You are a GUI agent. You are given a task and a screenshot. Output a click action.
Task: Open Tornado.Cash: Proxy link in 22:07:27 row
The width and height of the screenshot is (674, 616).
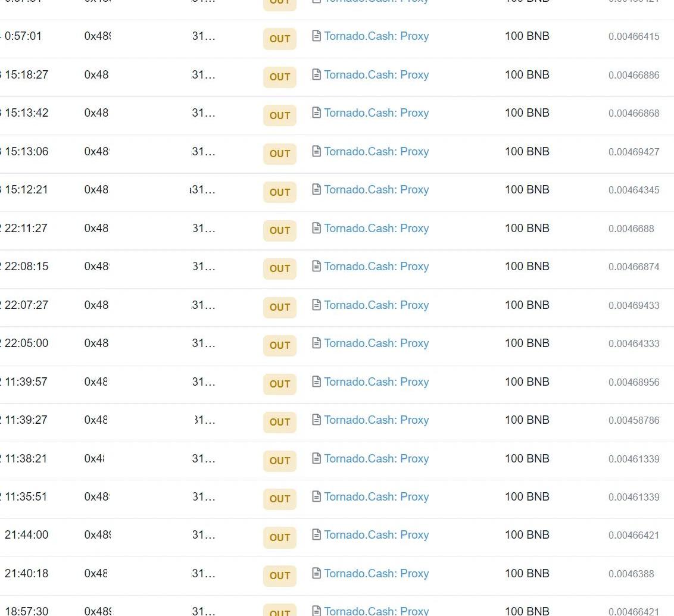pyautogui.click(x=376, y=305)
